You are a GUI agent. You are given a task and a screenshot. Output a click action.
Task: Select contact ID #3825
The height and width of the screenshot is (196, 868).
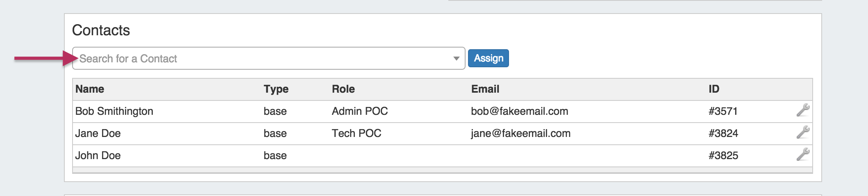pyautogui.click(x=723, y=155)
